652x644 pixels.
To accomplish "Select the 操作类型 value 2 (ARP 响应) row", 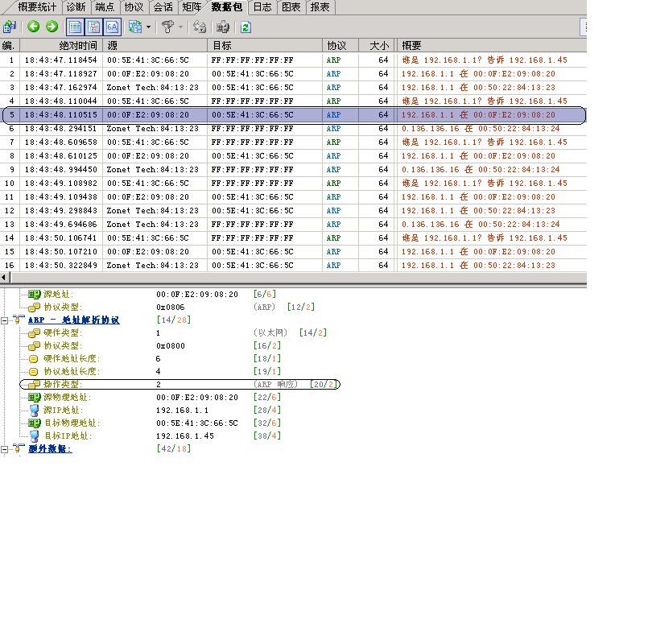I will 180,384.
